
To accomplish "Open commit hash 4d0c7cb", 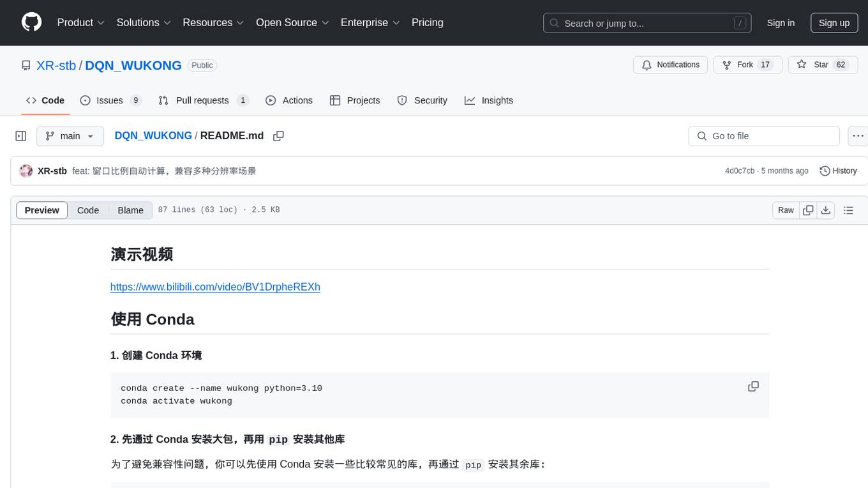I will 740,171.
